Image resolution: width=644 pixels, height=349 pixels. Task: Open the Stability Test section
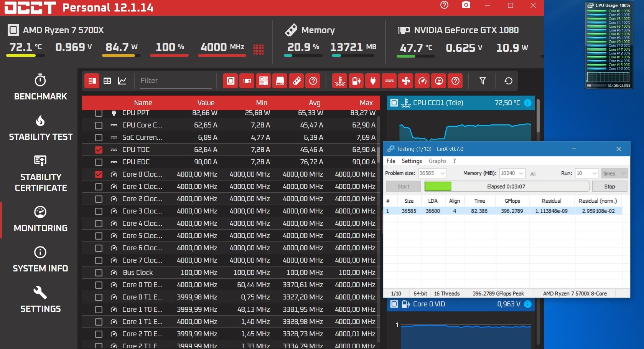click(x=40, y=127)
